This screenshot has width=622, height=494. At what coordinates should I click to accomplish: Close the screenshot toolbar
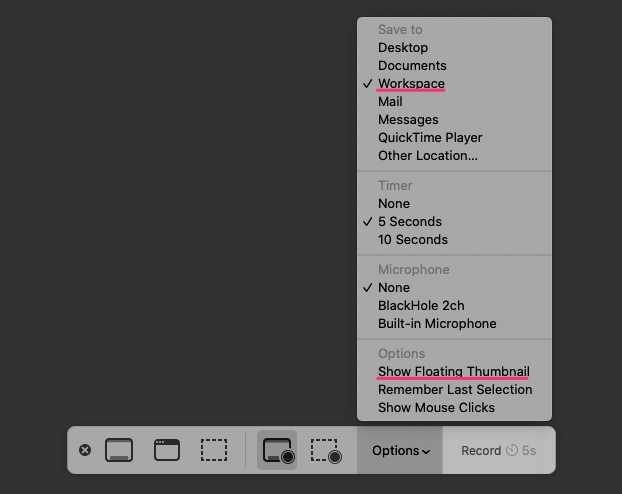click(85, 450)
